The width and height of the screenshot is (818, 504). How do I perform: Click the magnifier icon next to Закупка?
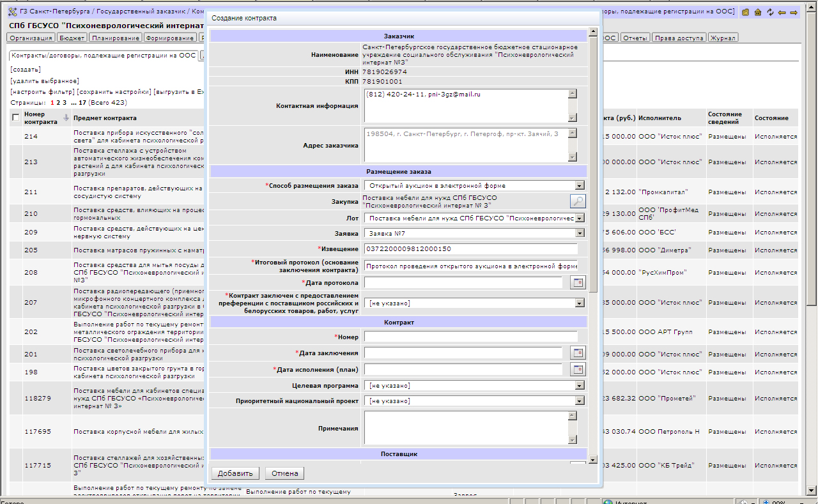pos(578,201)
